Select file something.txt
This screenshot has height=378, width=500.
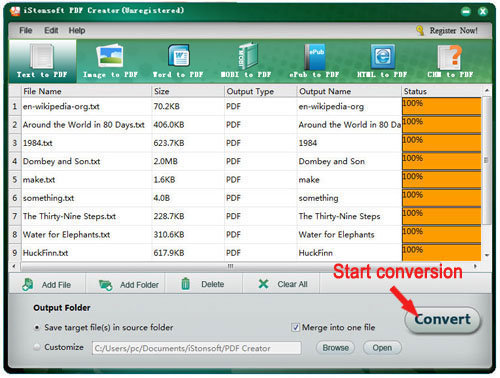tap(49, 198)
